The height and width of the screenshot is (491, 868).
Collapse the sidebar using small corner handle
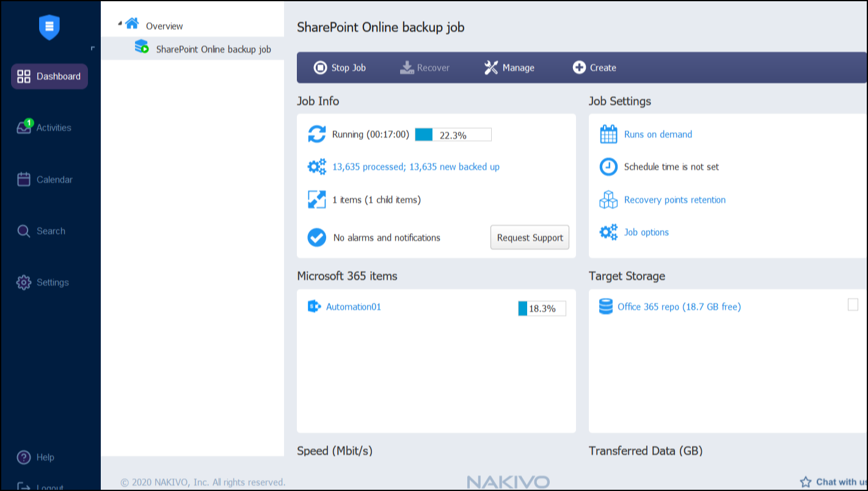(93, 48)
